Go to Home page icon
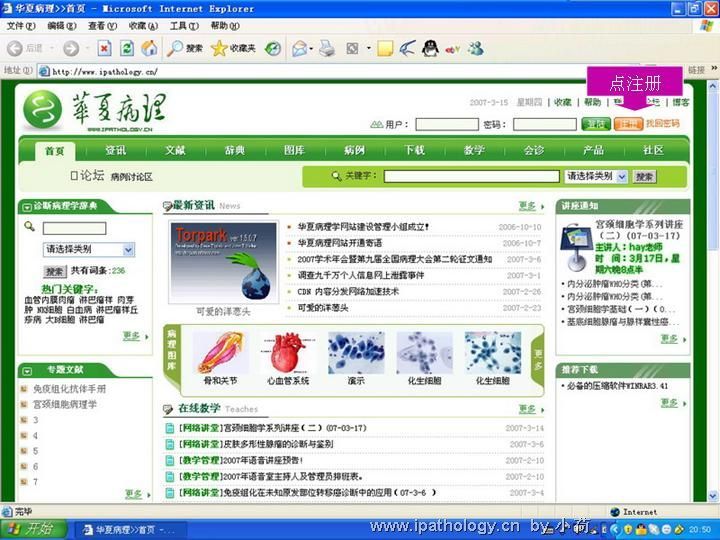720x540 pixels. click(x=149, y=48)
